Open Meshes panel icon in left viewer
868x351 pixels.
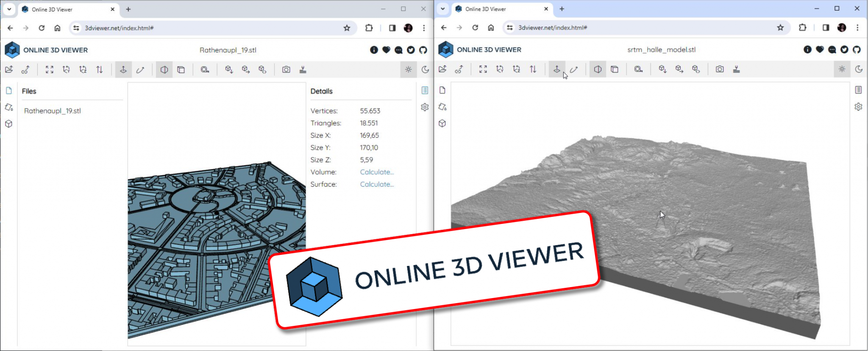tap(9, 124)
